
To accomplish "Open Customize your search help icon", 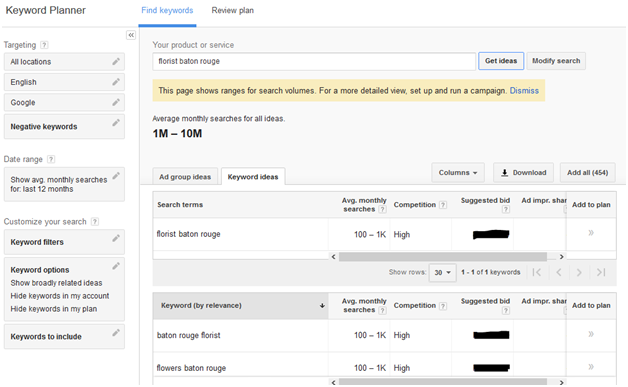I will click(95, 222).
